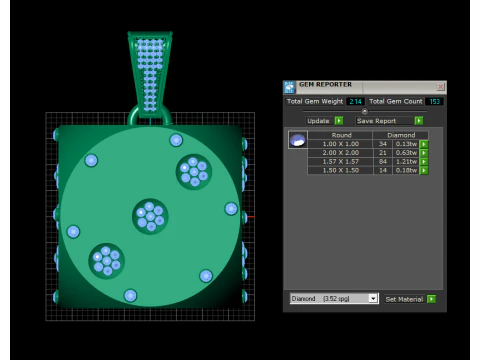Click the green arrow next to Save Report
The height and width of the screenshot is (360, 480).
[x=419, y=121]
